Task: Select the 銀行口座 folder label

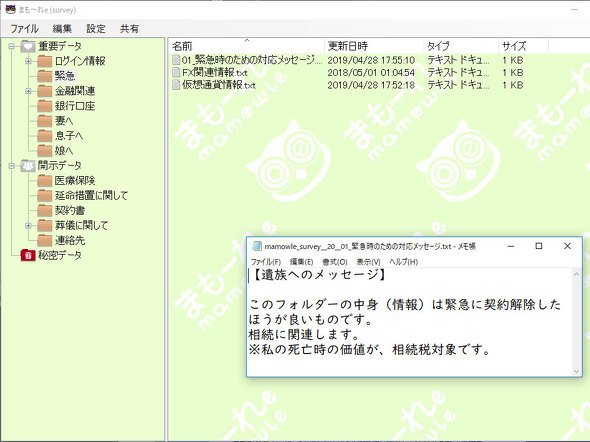Action: tap(75, 106)
